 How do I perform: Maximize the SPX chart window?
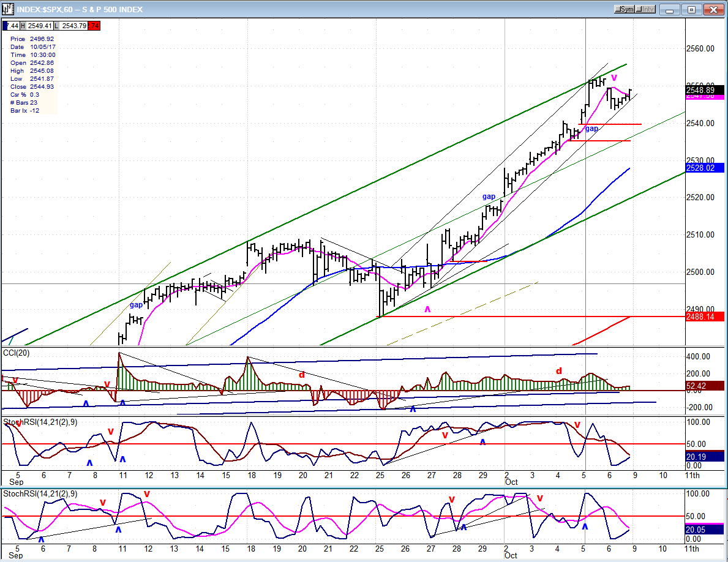[x=692, y=9]
